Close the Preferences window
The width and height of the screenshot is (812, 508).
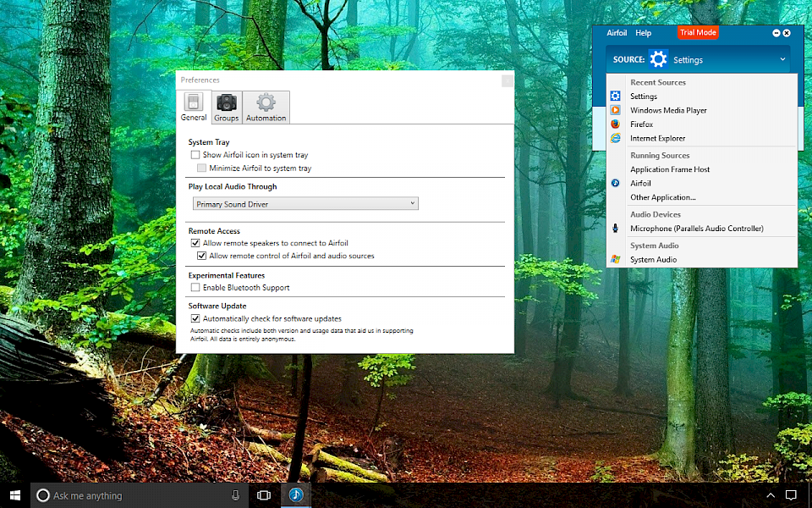[x=507, y=80]
